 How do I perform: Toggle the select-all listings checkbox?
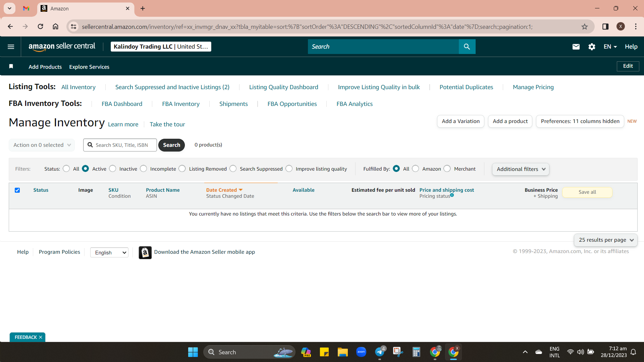pos(17,190)
